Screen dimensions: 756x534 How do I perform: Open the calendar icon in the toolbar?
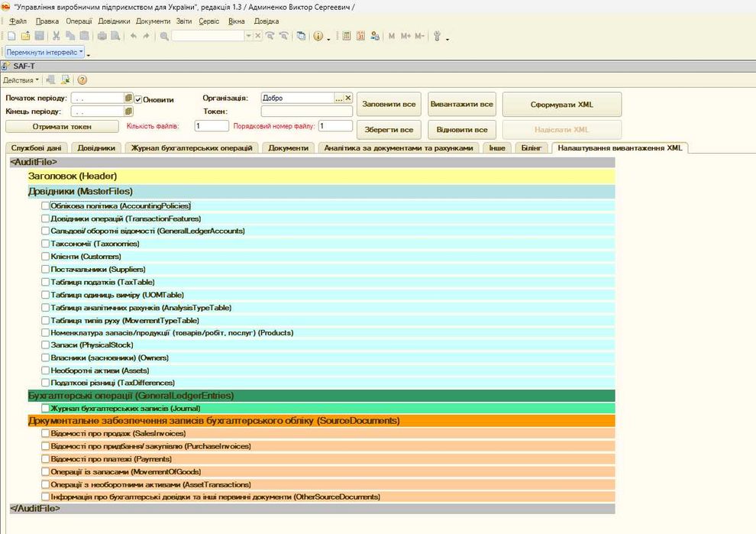pos(360,36)
